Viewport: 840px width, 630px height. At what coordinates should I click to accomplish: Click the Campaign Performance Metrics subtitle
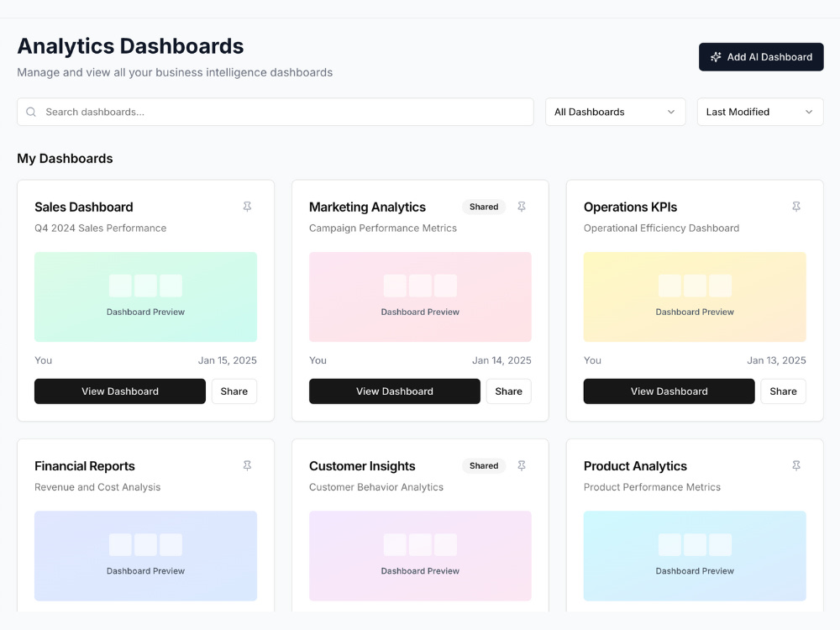pos(383,228)
